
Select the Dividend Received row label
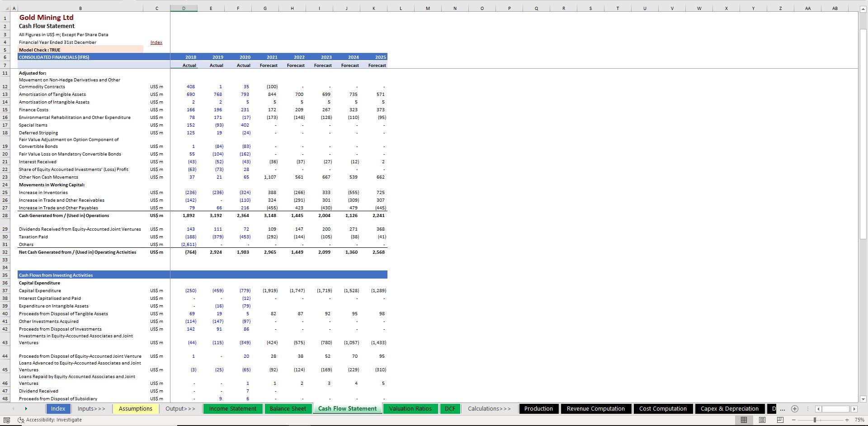38,391
